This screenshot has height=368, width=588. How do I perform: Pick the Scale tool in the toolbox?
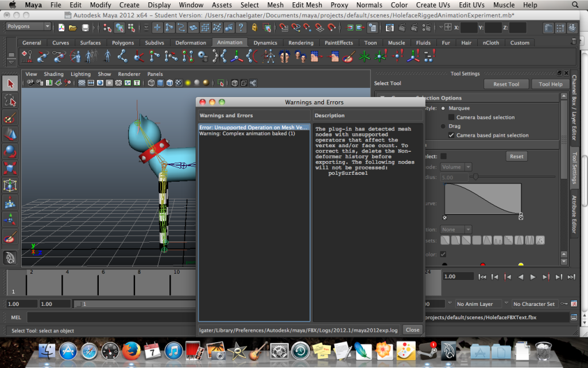(10, 169)
